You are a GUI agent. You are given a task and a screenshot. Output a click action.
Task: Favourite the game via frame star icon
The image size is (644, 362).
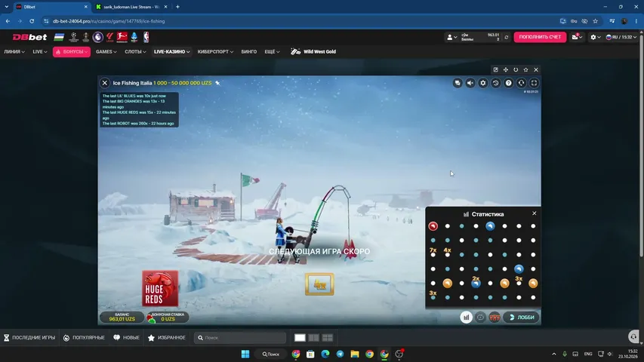[525, 70]
